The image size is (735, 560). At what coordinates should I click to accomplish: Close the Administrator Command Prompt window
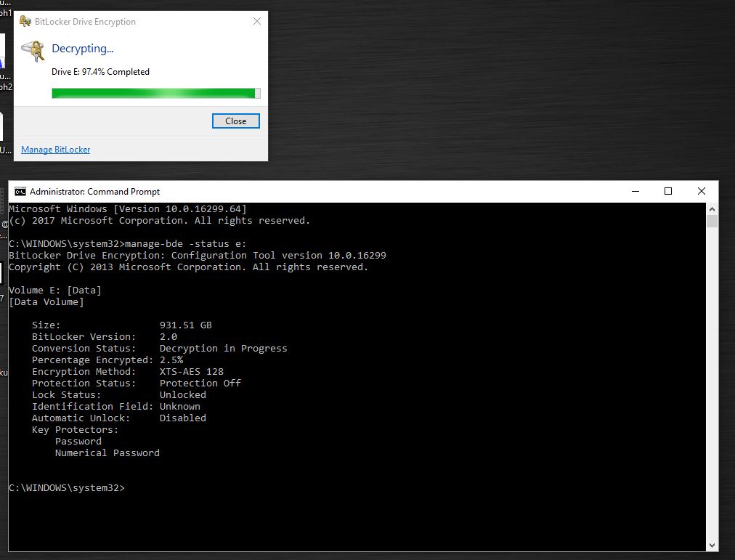click(702, 191)
